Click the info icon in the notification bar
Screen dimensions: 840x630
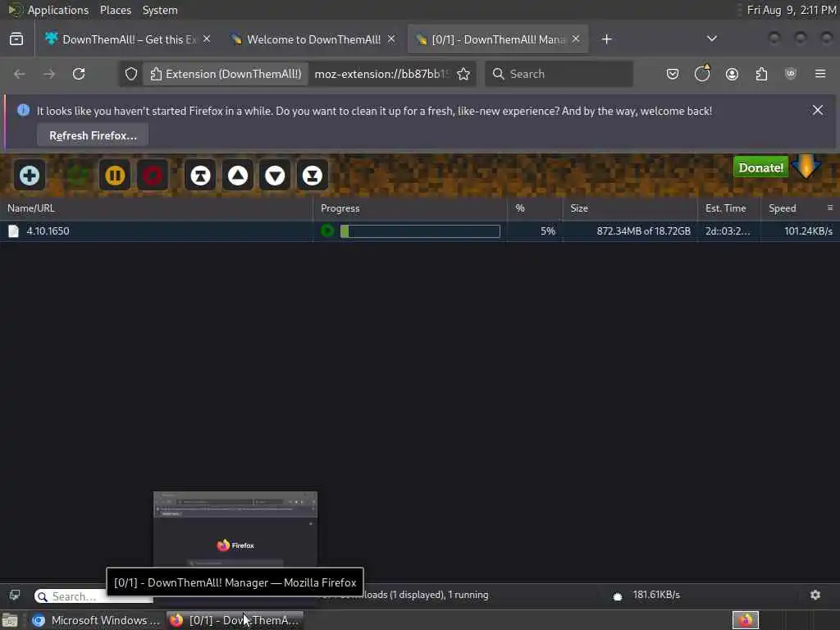23,111
